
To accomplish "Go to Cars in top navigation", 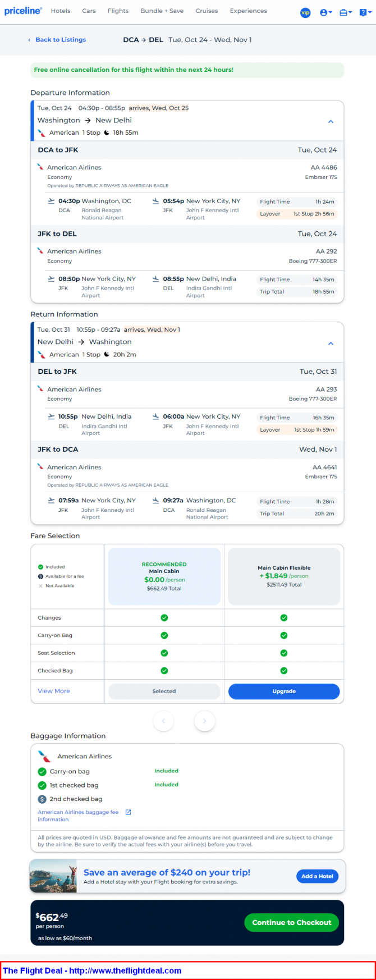I will (89, 11).
